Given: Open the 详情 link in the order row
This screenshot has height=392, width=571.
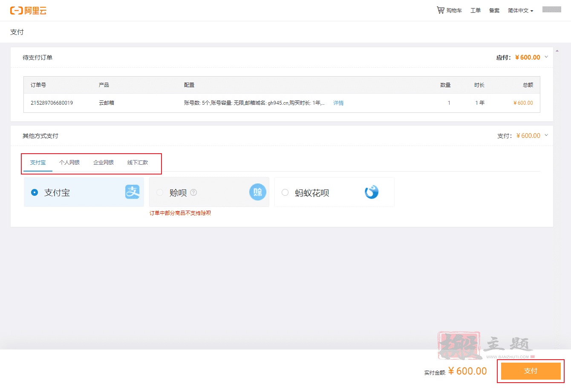Looking at the screenshot, I should (338, 103).
